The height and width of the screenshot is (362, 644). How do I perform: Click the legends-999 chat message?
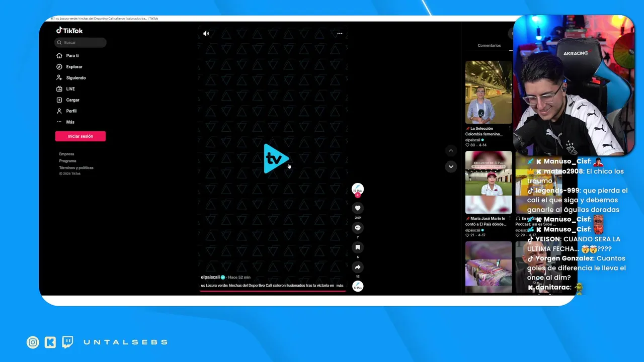point(578,200)
